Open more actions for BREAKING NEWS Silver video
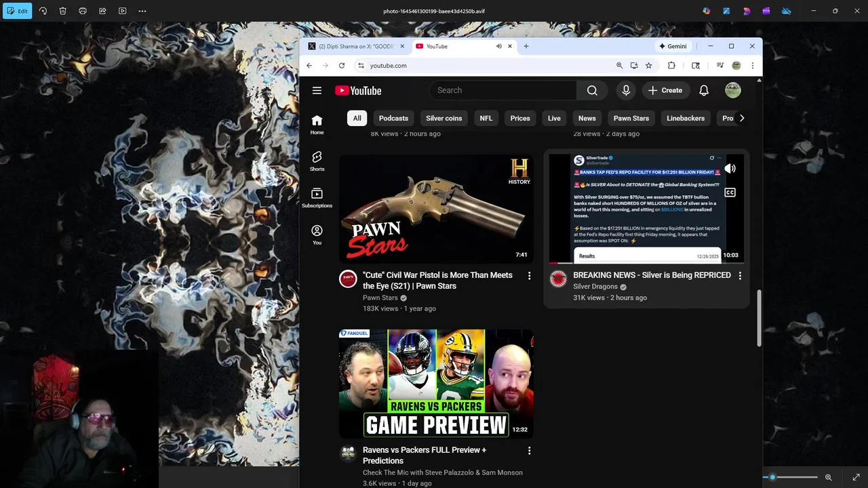The image size is (868, 488). (x=740, y=276)
